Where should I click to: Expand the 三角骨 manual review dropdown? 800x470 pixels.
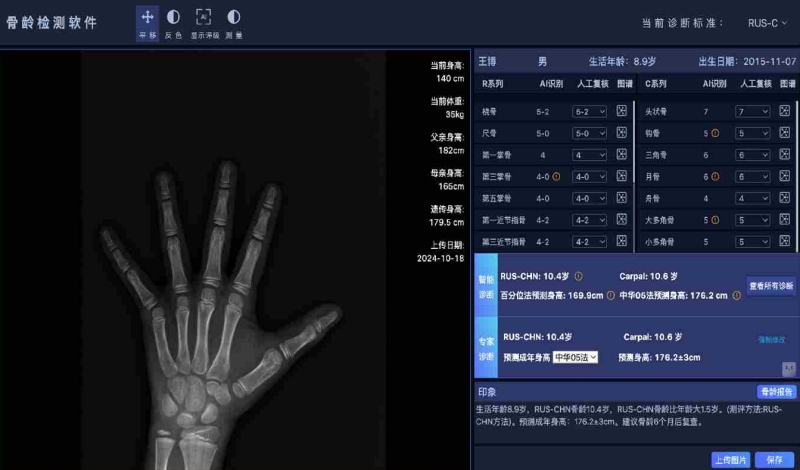tap(753, 156)
